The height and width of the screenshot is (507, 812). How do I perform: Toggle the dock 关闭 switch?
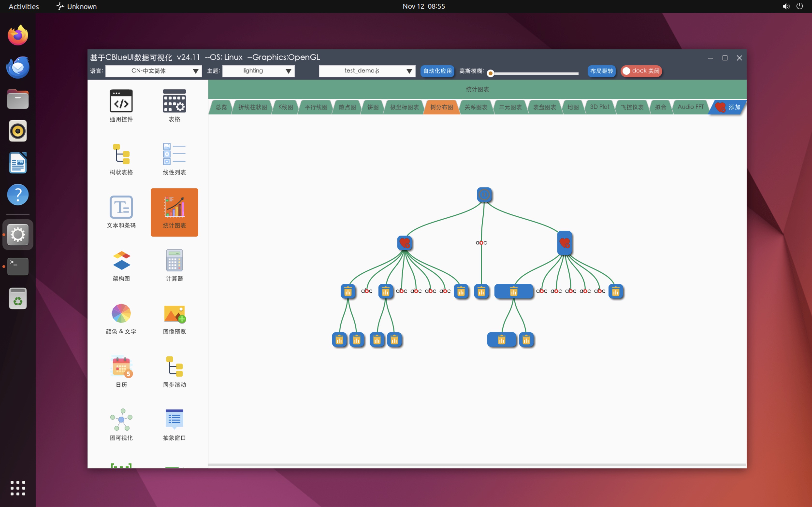[x=641, y=71]
